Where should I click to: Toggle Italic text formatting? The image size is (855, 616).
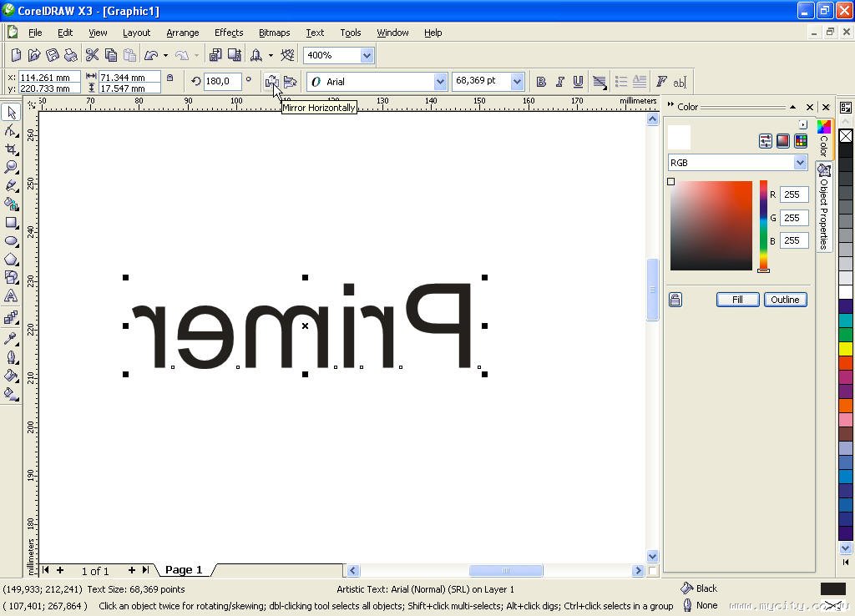click(559, 82)
